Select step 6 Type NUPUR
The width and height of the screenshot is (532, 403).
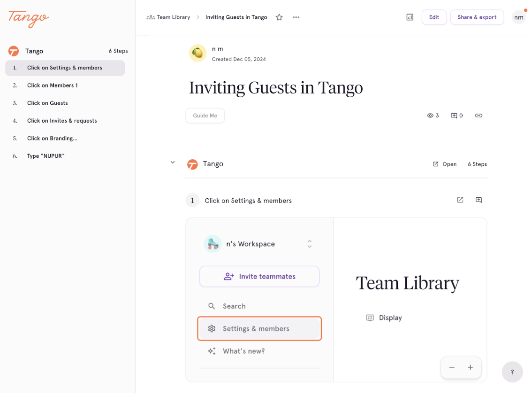pos(65,156)
